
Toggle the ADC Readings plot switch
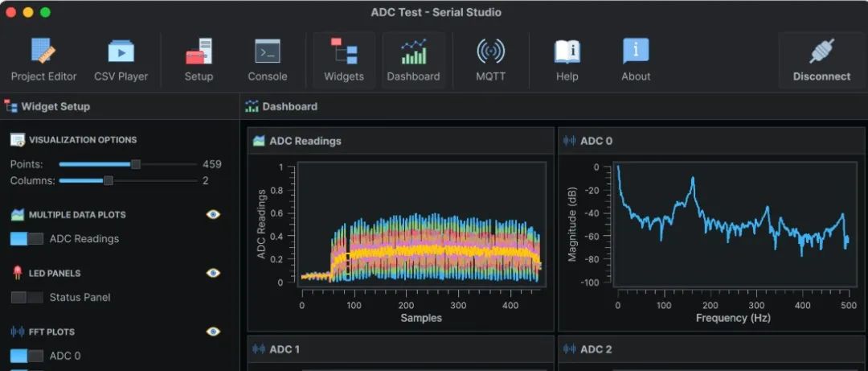click(x=27, y=239)
